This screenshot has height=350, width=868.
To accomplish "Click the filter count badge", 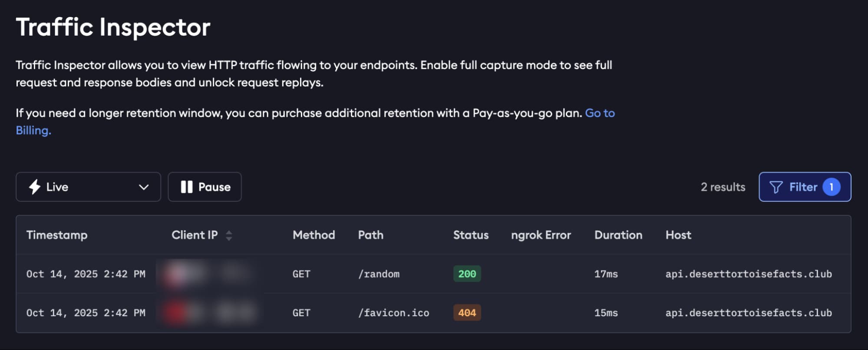I will pos(831,187).
